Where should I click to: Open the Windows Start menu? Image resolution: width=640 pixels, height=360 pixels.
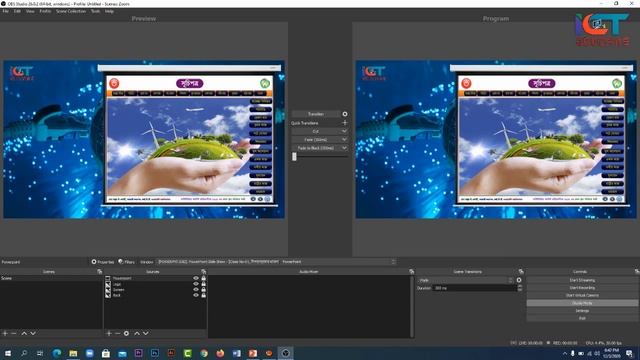pos(7,353)
